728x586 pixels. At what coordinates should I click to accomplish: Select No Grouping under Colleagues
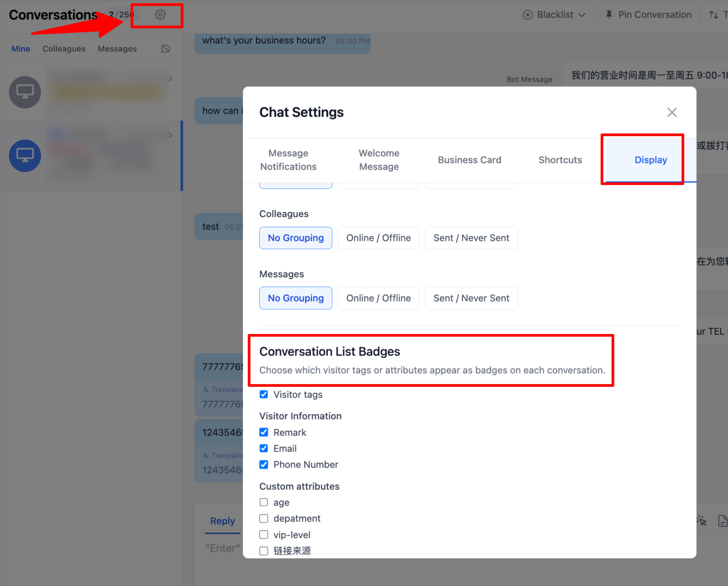tap(295, 238)
